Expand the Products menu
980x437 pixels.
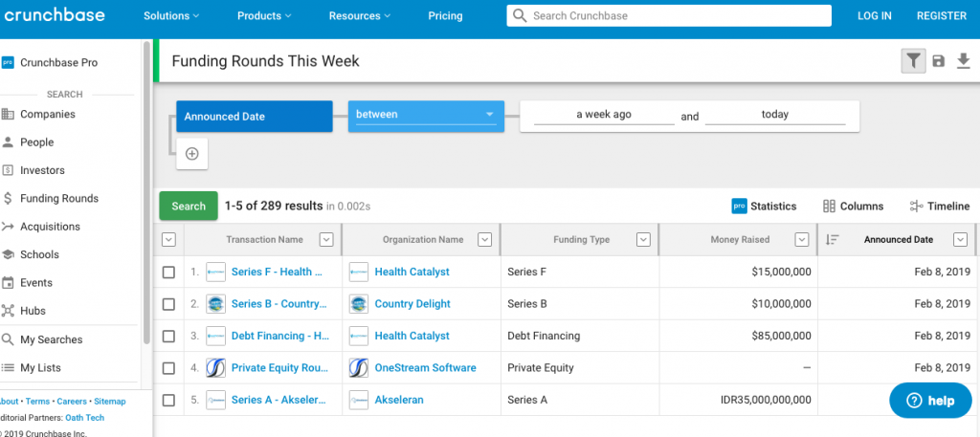pyautogui.click(x=264, y=15)
